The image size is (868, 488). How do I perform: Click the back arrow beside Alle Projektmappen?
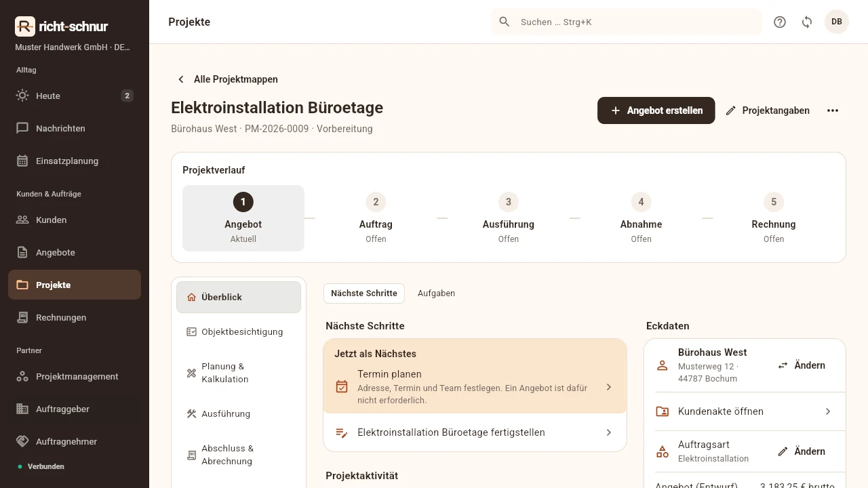point(181,79)
